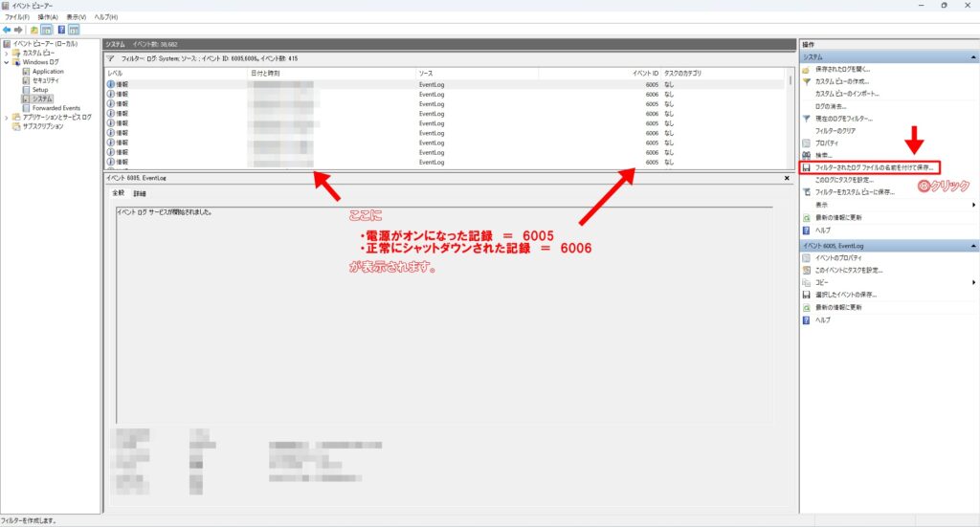
Task: Click ログの消去 action
Action: coord(831,106)
